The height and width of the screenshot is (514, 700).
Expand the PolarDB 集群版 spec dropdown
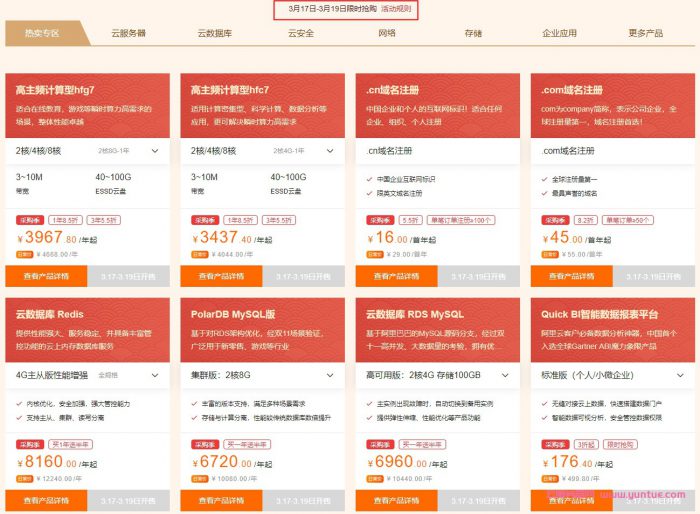pyautogui.click(x=330, y=375)
